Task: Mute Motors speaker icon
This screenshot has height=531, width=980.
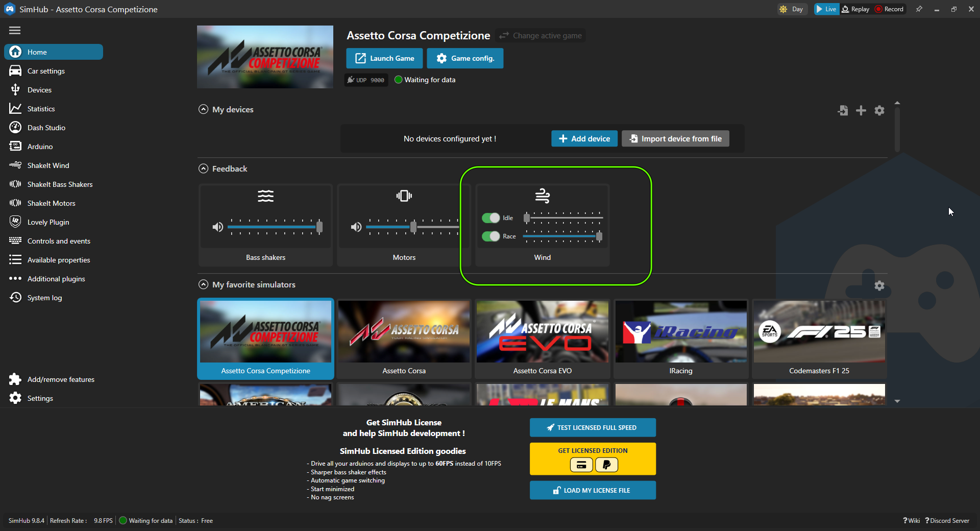Action: (x=356, y=227)
